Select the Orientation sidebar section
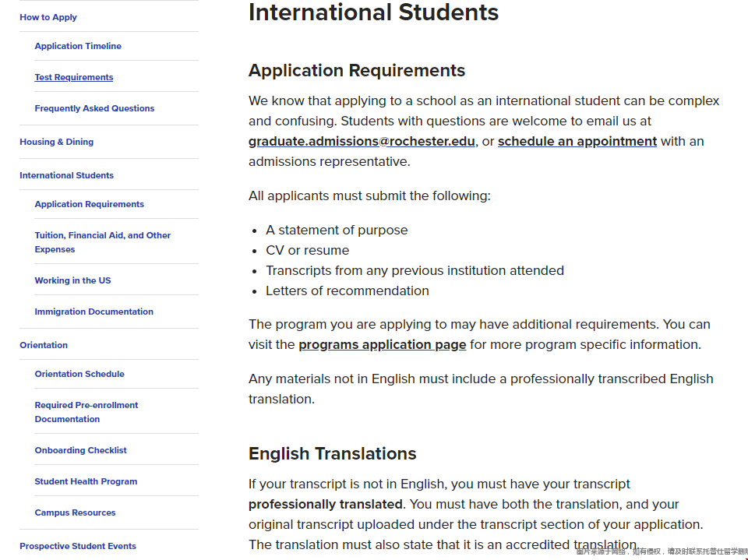Viewport: 748px width, 560px height. point(44,345)
